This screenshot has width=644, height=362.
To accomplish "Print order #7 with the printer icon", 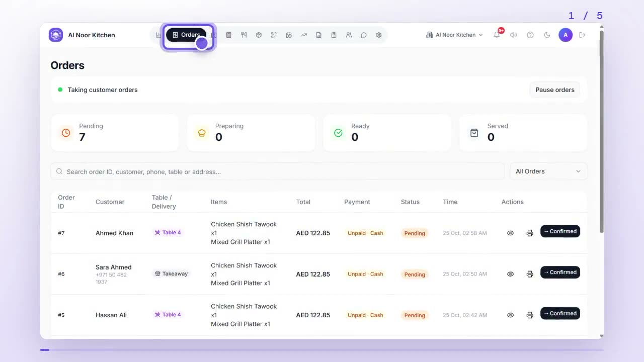I will 530,233.
